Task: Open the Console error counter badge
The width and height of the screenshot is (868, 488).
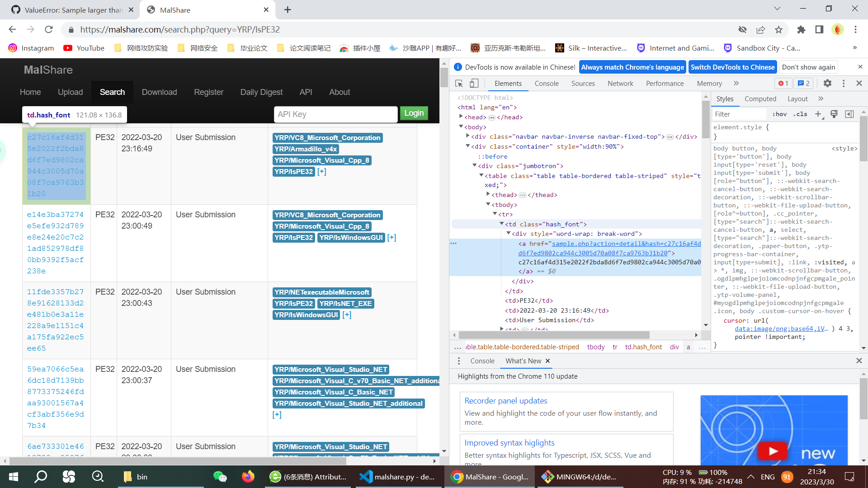Action: tap(783, 83)
